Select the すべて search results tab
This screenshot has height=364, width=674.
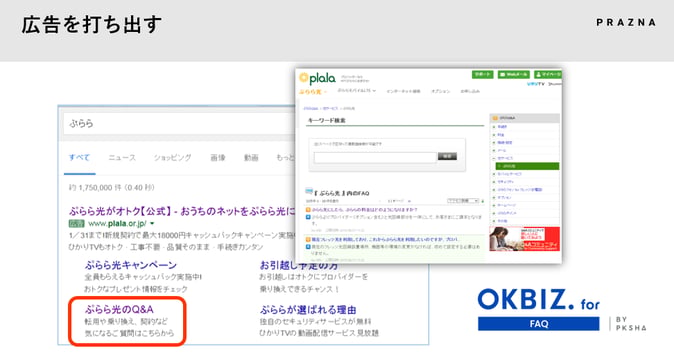[80, 158]
